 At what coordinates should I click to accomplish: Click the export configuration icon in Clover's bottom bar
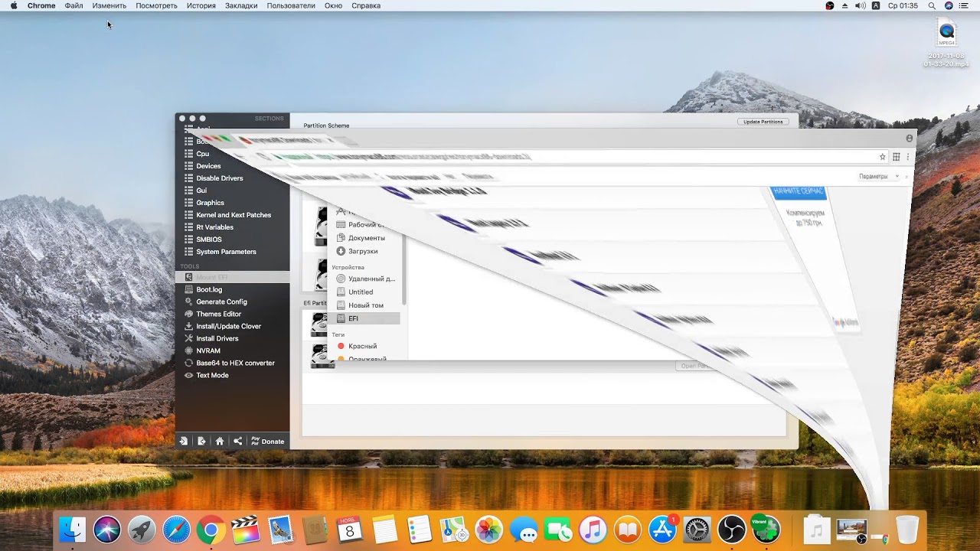(201, 441)
